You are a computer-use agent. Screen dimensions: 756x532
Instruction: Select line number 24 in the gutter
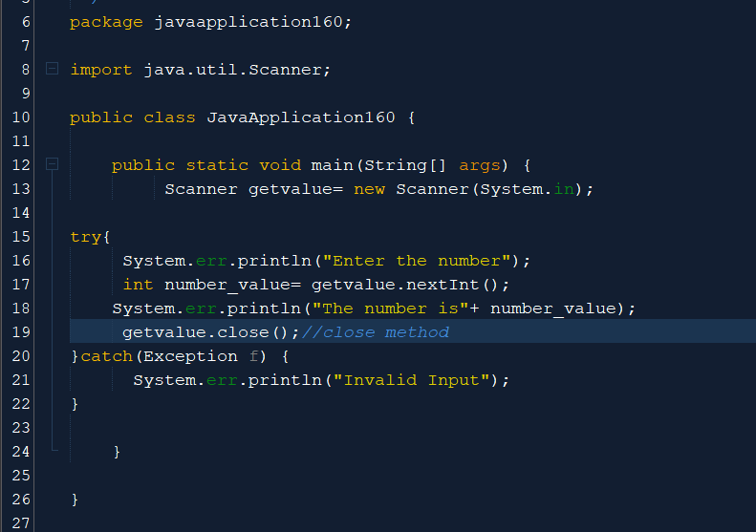[x=21, y=452]
